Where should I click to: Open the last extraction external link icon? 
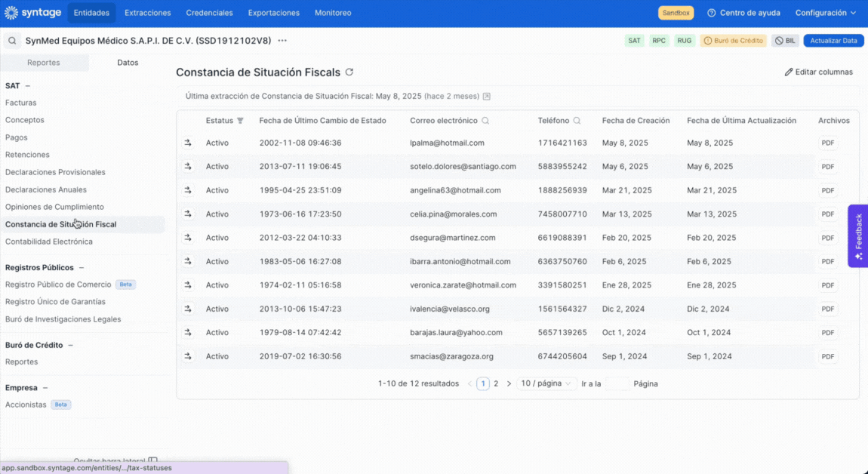[487, 97]
